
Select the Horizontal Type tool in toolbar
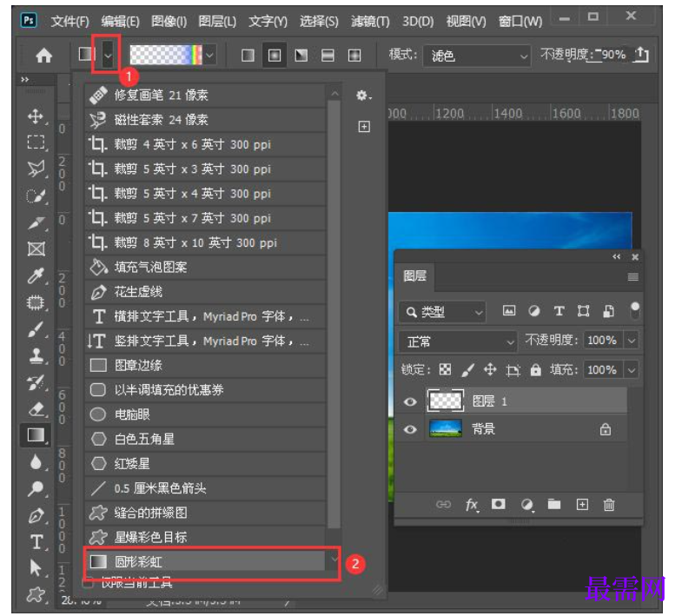[x=36, y=542]
